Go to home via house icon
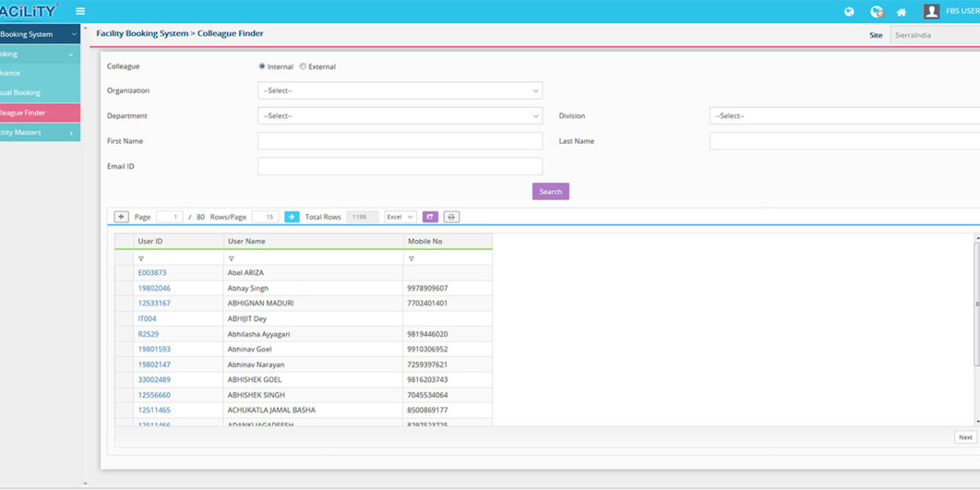This screenshot has height=490, width=980. [902, 12]
